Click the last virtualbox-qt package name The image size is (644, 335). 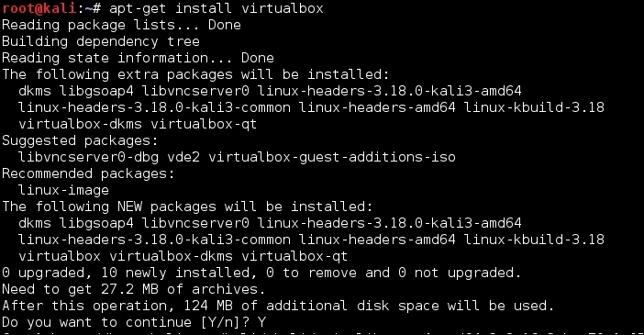pyautogui.click(x=294, y=256)
